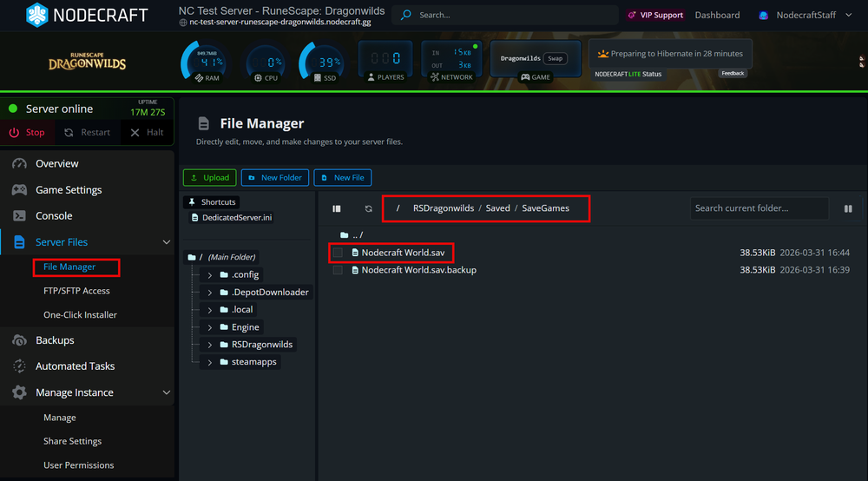This screenshot has height=481, width=868.
Task: Click the Shortcuts pin icon
Action: (x=192, y=202)
